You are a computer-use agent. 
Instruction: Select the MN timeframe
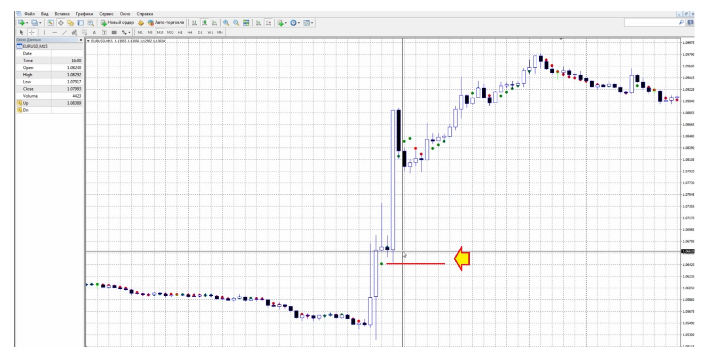(x=220, y=32)
